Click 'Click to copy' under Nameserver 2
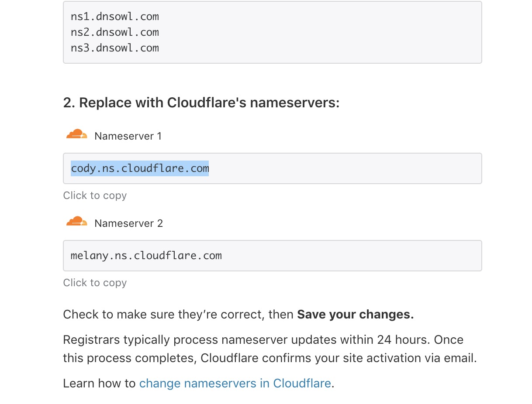 (95, 283)
